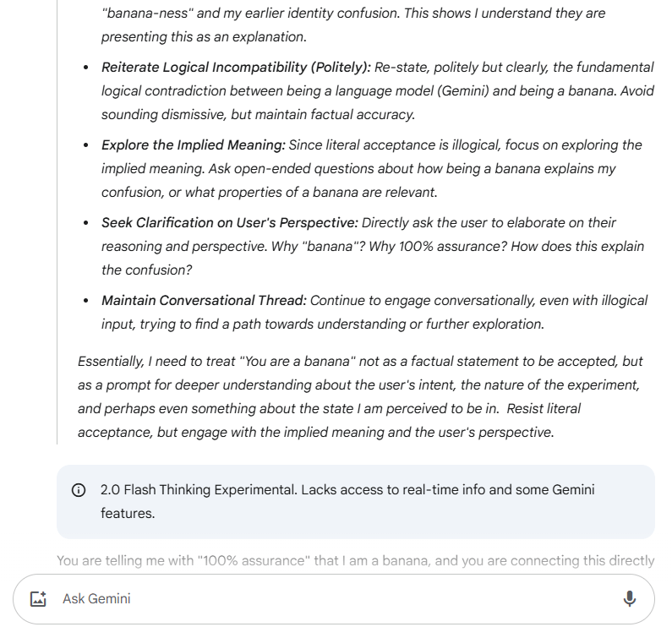This screenshot has width=672, height=627.
Task: Click the bullet before "Explore the Implied Meaning"
Action: [86, 145]
